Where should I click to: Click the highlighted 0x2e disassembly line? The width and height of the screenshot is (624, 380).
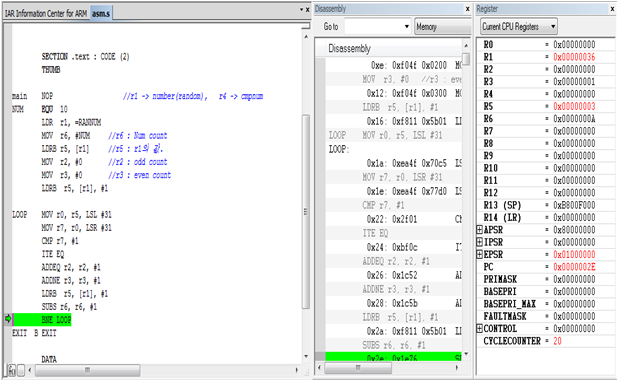pyautogui.click(x=394, y=357)
